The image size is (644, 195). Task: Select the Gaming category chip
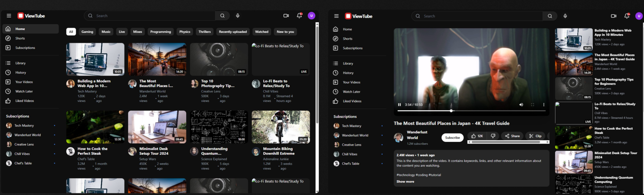coord(87,32)
